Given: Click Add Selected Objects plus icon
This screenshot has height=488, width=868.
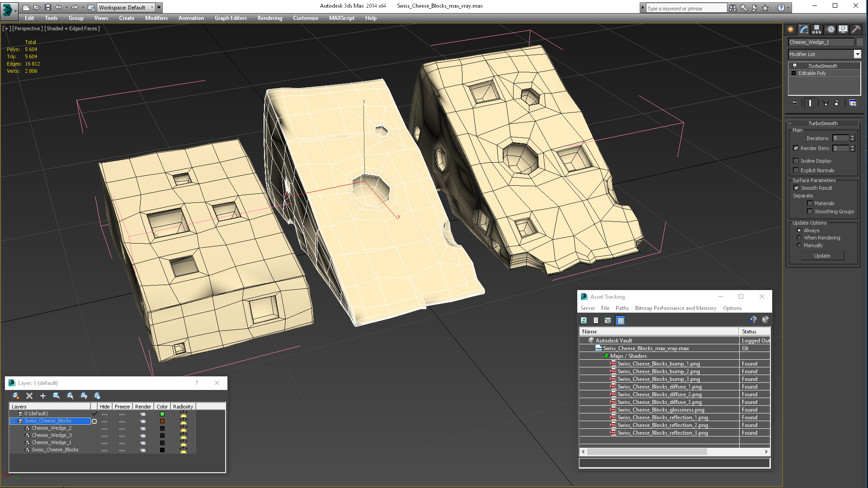Looking at the screenshot, I should [43, 396].
